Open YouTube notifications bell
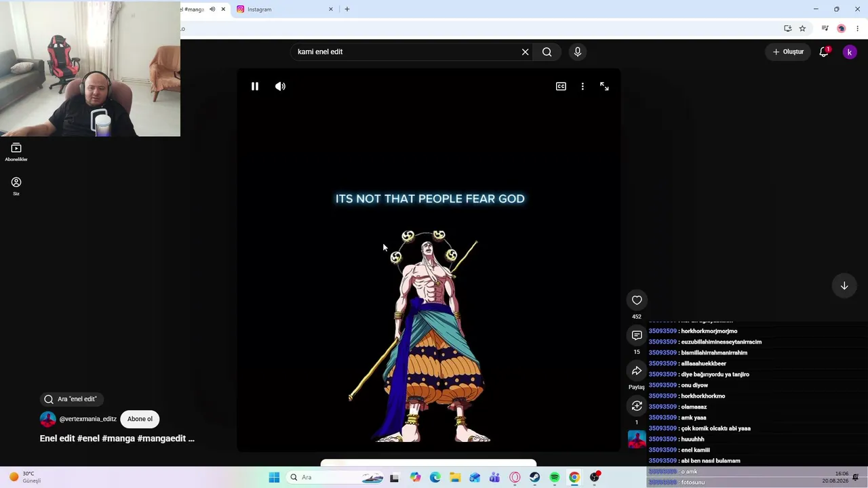This screenshot has width=868, height=488. (824, 52)
